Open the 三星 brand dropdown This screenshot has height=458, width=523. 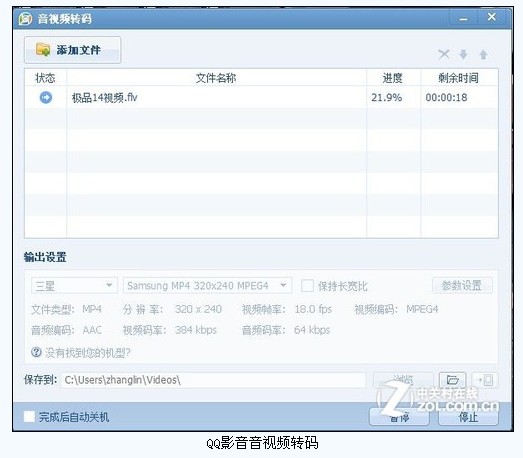click(x=74, y=286)
